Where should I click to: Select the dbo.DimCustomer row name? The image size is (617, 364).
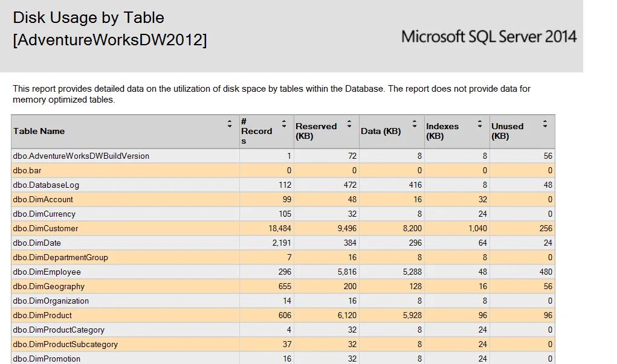tap(46, 228)
